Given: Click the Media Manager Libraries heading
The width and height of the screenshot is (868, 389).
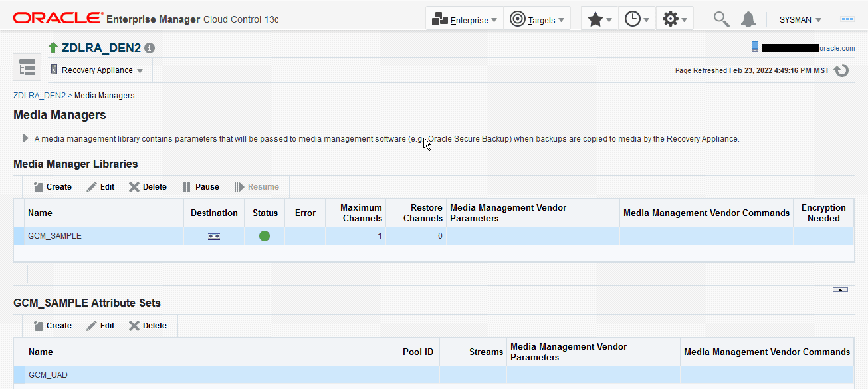Looking at the screenshot, I should [x=76, y=164].
